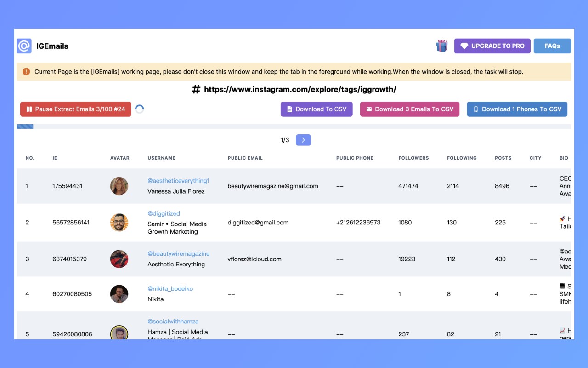Click the UPGRADE TO PRO button
This screenshot has height=368, width=588.
click(x=492, y=46)
